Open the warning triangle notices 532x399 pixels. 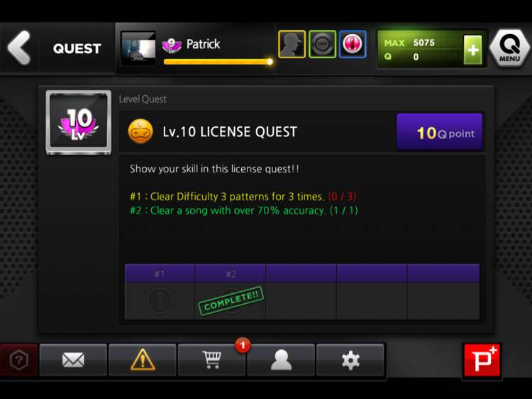(x=143, y=360)
